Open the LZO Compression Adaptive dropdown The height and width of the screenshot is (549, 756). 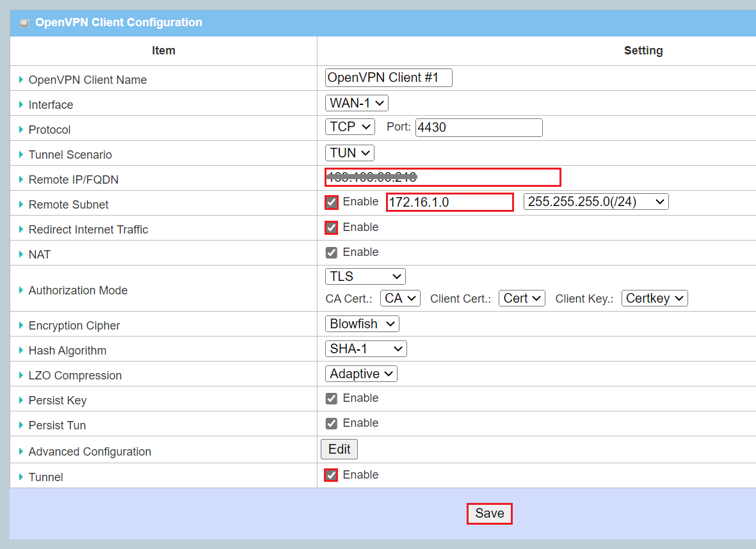click(x=361, y=374)
